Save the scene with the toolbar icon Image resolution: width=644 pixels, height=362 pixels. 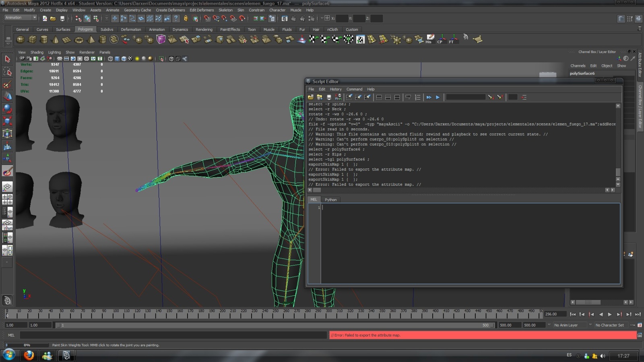62,19
